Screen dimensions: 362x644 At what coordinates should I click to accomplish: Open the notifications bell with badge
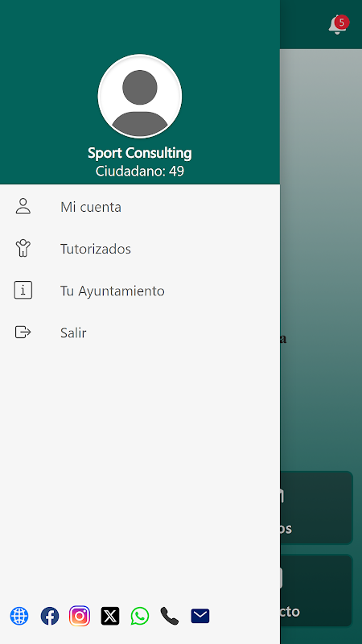(x=338, y=25)
